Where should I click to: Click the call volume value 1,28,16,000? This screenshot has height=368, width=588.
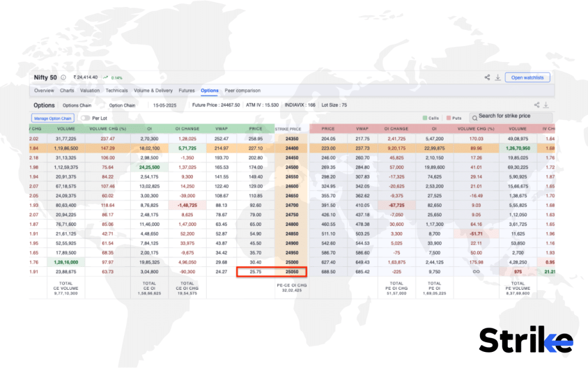66,262
